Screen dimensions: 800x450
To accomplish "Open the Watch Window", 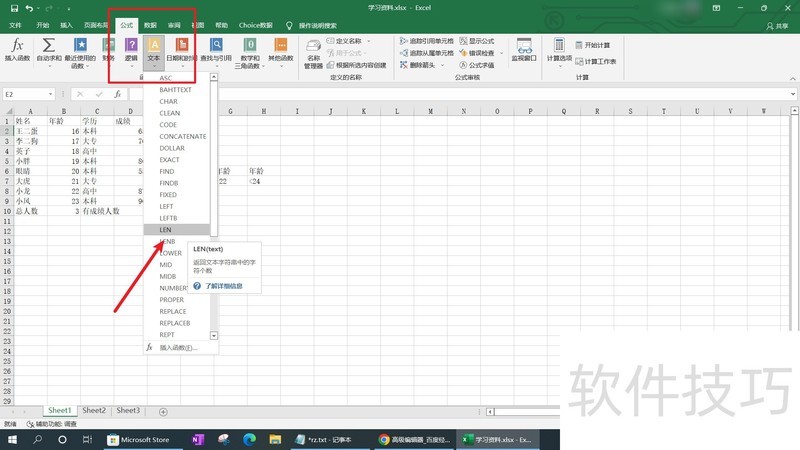I will click(x=524, y=50).
